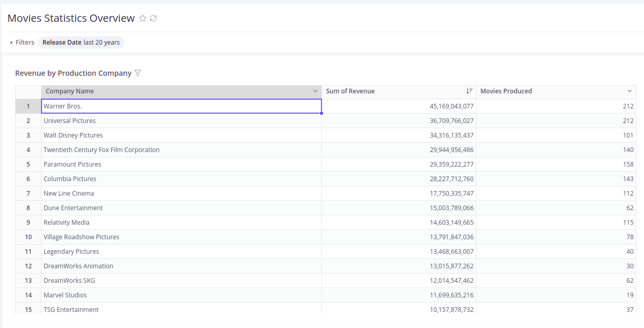Click revenue value 13,468,663,007

pos(399,251)
